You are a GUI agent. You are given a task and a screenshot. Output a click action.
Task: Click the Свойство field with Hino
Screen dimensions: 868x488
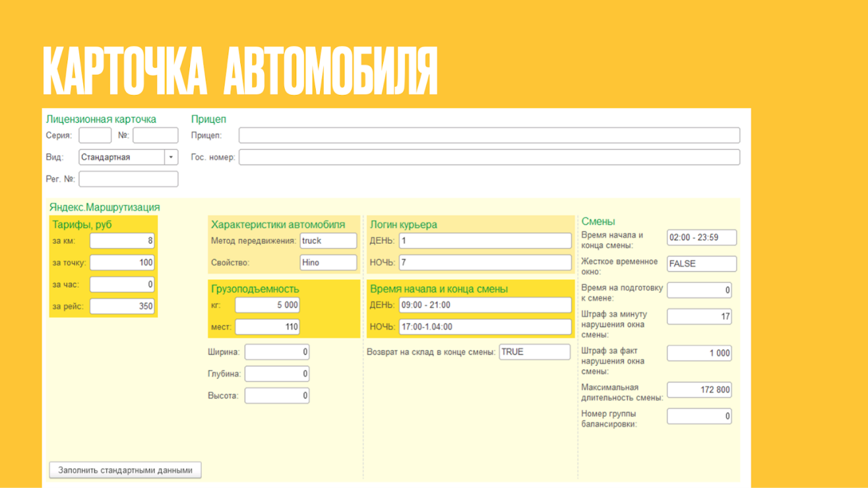tap(328, 263)
